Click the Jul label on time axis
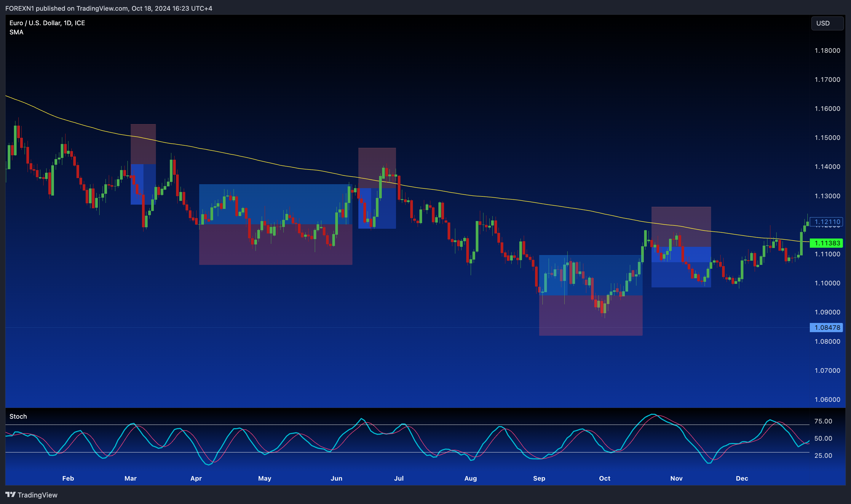The height and width of the screenshot is (504, 851). (399, 478)
